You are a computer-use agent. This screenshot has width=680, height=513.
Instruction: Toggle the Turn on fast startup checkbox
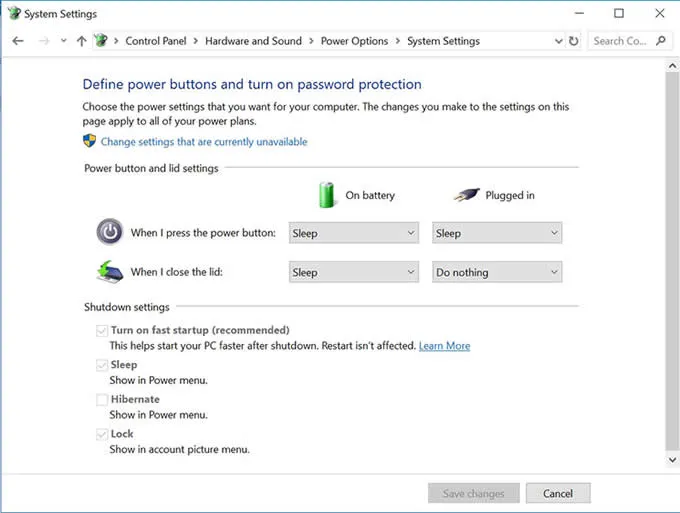[101, 330]
